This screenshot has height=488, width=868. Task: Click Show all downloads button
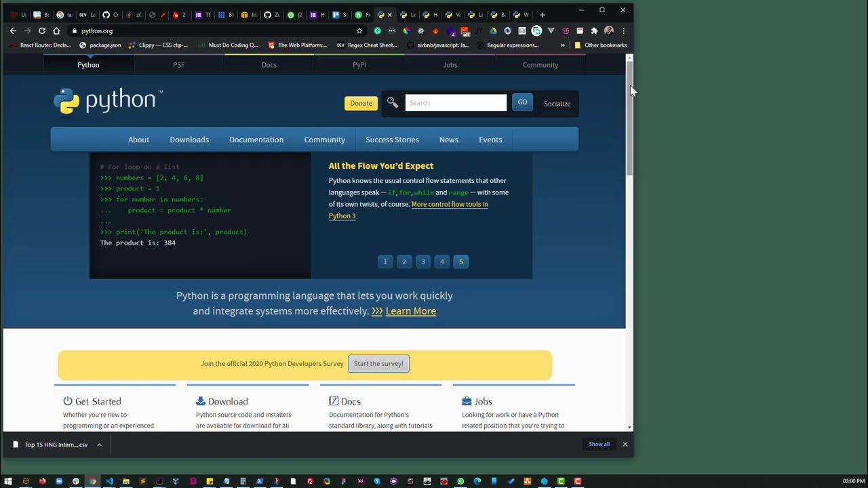[x=599, y=444]
